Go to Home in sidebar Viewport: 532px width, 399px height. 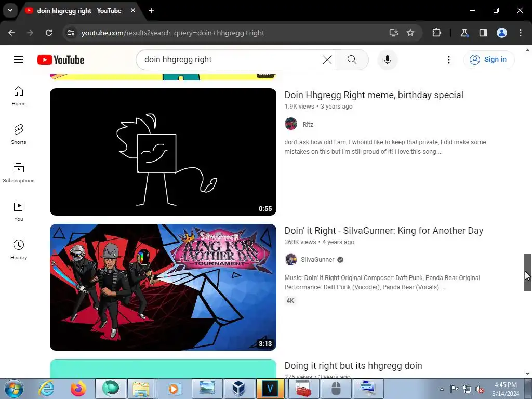point(19,96)
